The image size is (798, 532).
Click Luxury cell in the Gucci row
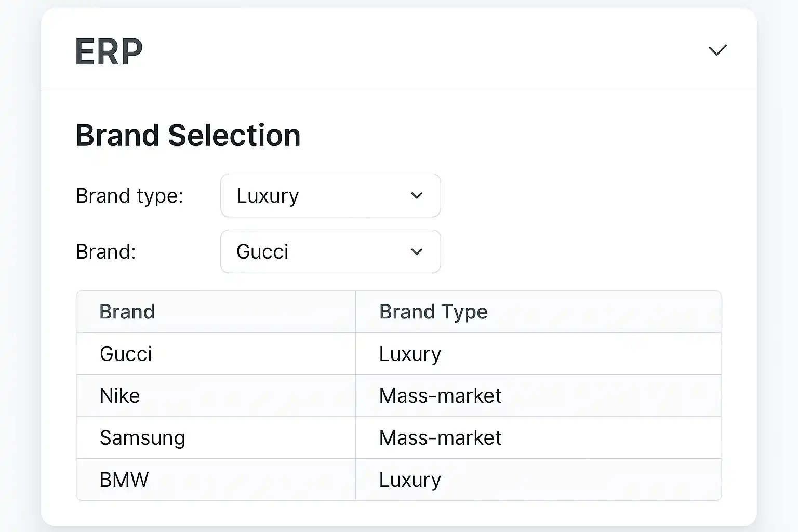coord(410,354)
